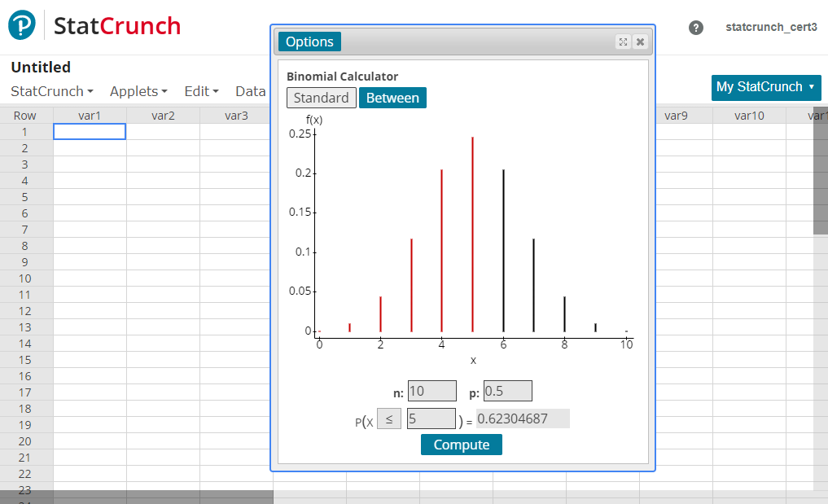Open the Applets menu

tap(138, 91)
